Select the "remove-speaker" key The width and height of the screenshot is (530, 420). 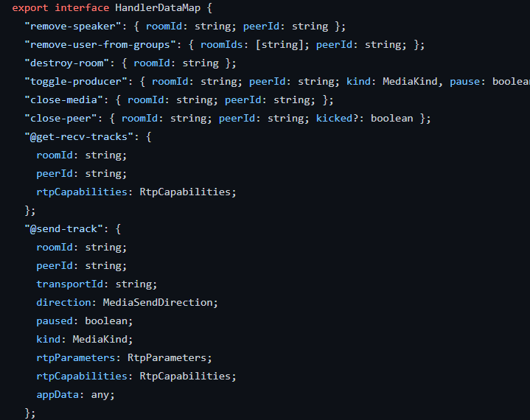(x=73, y=27)
